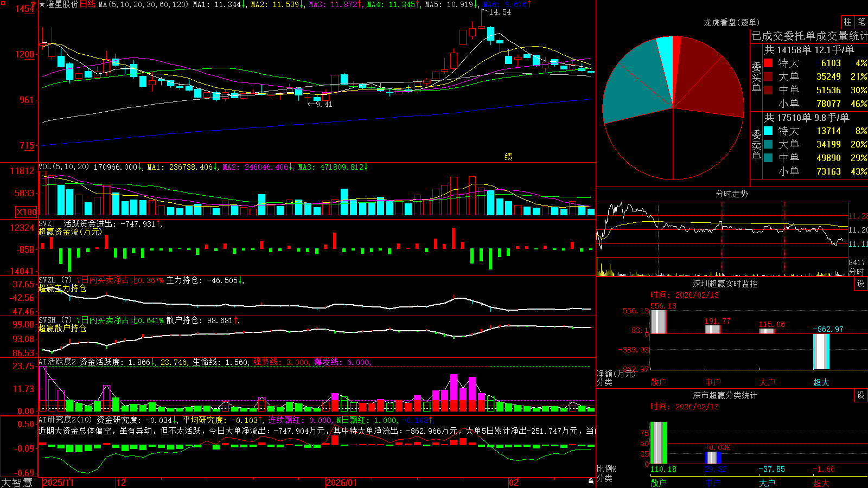Click the 超大 cyan bar showing -862.97
This screenshot has width=868, height=488.
[821, 351]
